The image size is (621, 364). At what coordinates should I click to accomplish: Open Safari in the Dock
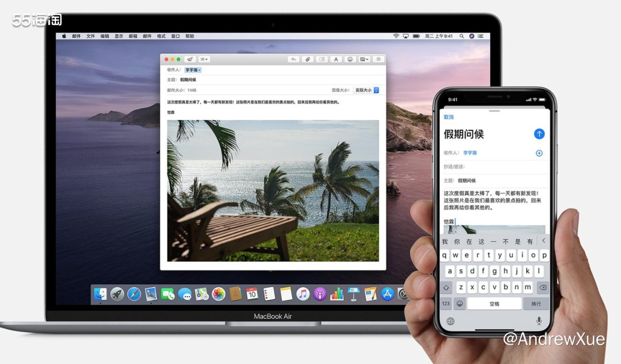point(134,294)
